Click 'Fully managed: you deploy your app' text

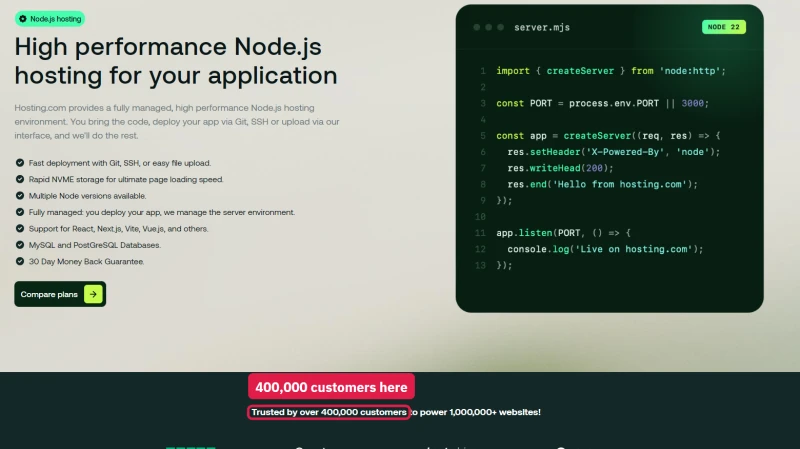coord(162,212)
